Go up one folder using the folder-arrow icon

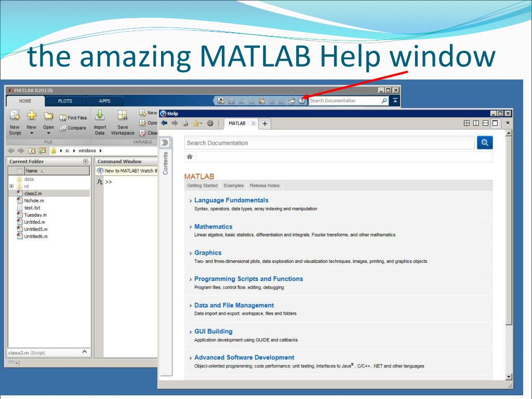point(32,151)
